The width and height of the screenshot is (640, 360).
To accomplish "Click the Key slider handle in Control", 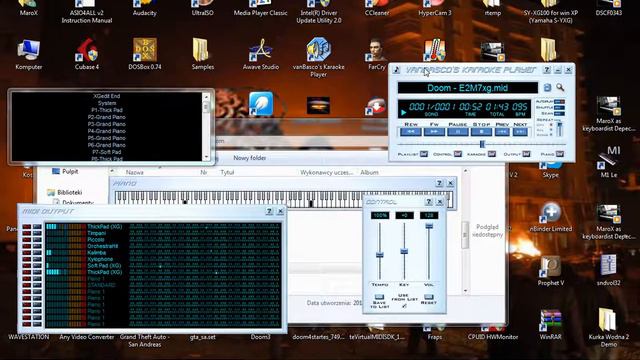I will [x=404, y=251].
